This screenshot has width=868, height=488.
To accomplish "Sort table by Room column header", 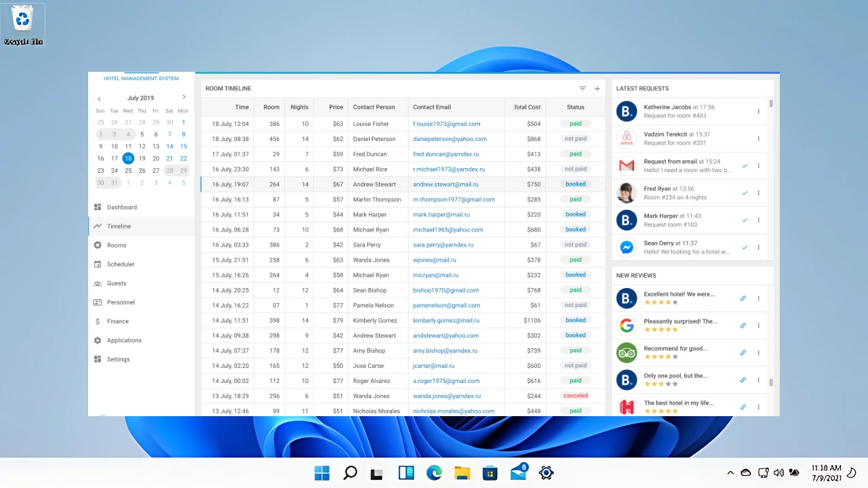I will (x=271, y=107).
